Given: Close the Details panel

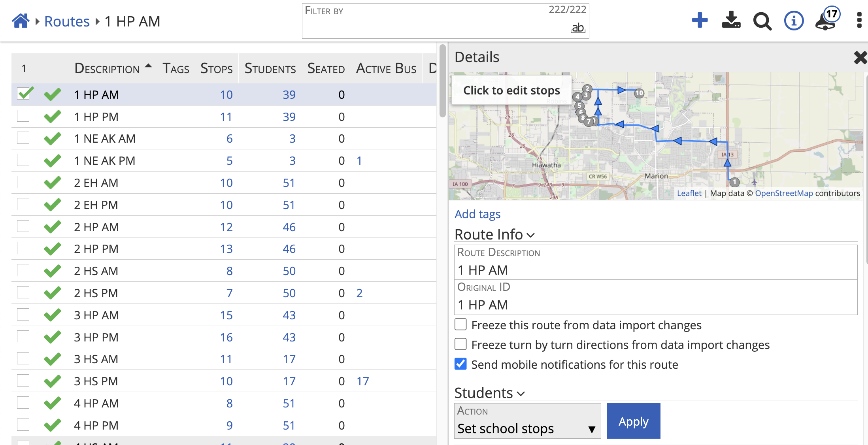Looking at the screenshot, I should (x=860, y=58).
